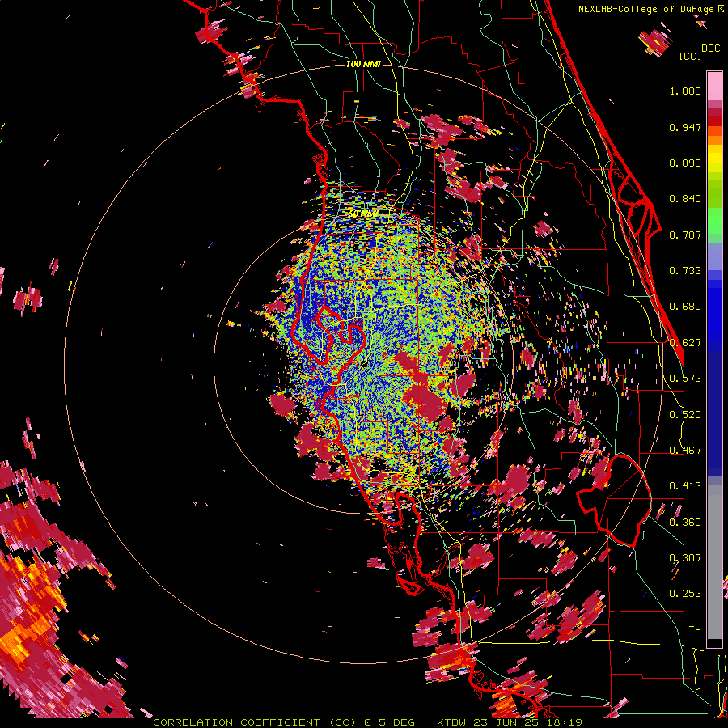Click the 0.573 value on the color scale
Screen dimensions: 728x728
click(x=685, y=379)
